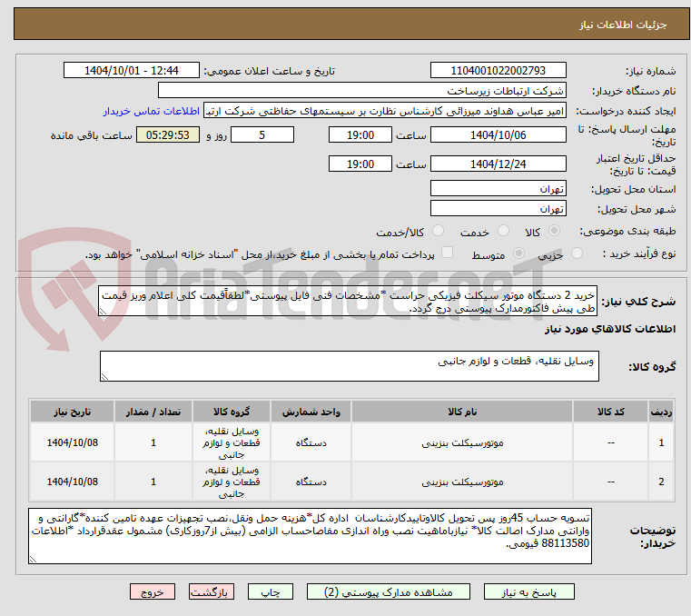Select the 'متوسط' purchase type radio

(x=518, y=253)
